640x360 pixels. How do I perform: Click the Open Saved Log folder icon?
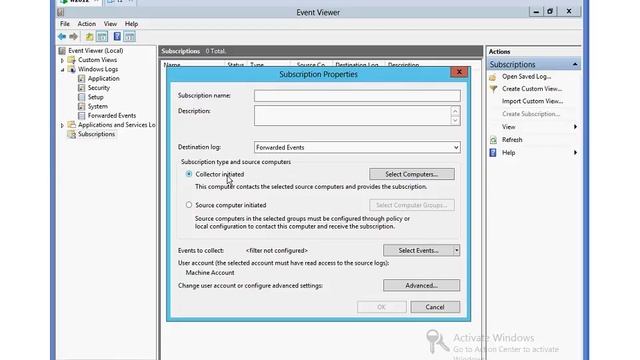[493, 77]
